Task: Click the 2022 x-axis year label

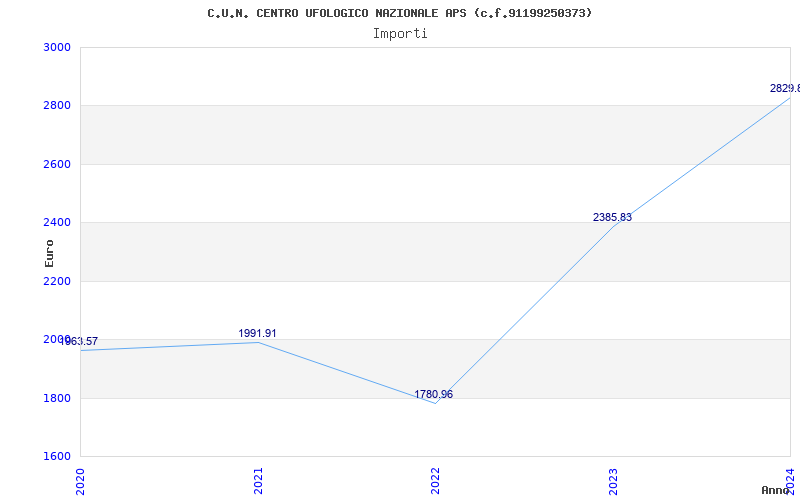Action: (435, 481)
